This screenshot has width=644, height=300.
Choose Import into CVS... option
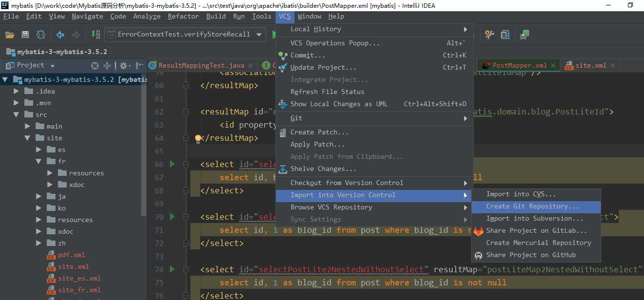[536, 194]
